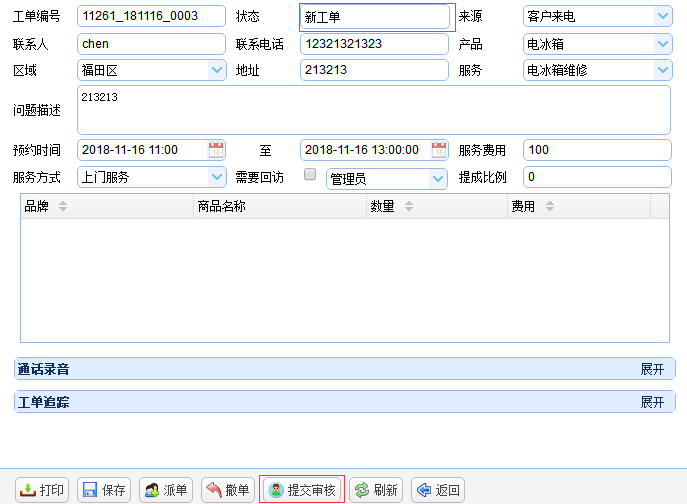The height and width of the screenshot is (504, 687).
Task: Open the 区域 dropdown arrow
Action: click(x=216, y=70)
